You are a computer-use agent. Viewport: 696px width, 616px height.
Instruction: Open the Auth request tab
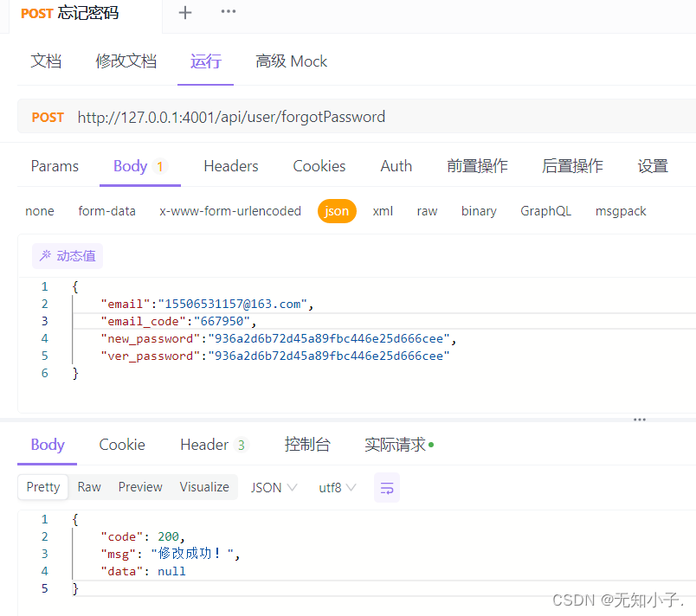click(396, 166)
